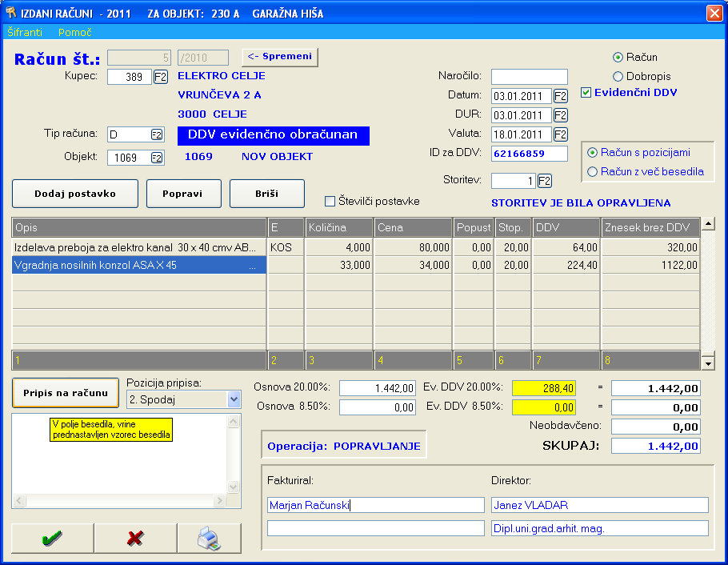
Task: Expand the Pozicija pripisa dropdown
Action: [x=234, y=399]
